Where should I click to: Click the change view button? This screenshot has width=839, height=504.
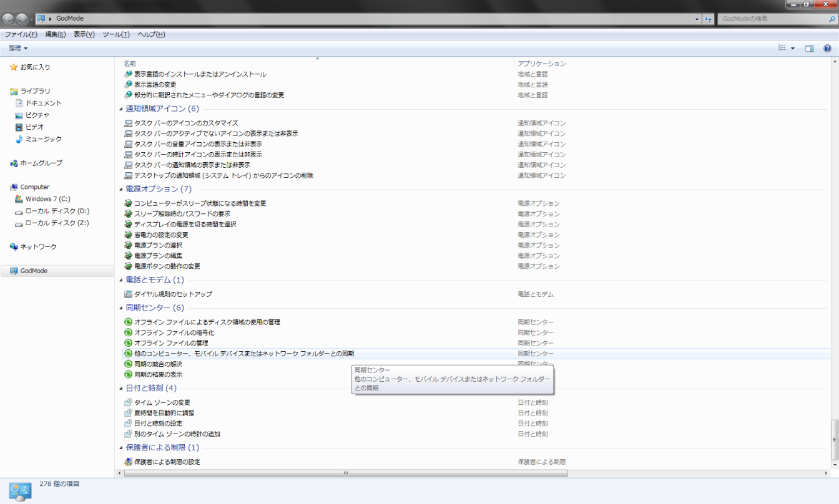(782, 48)
